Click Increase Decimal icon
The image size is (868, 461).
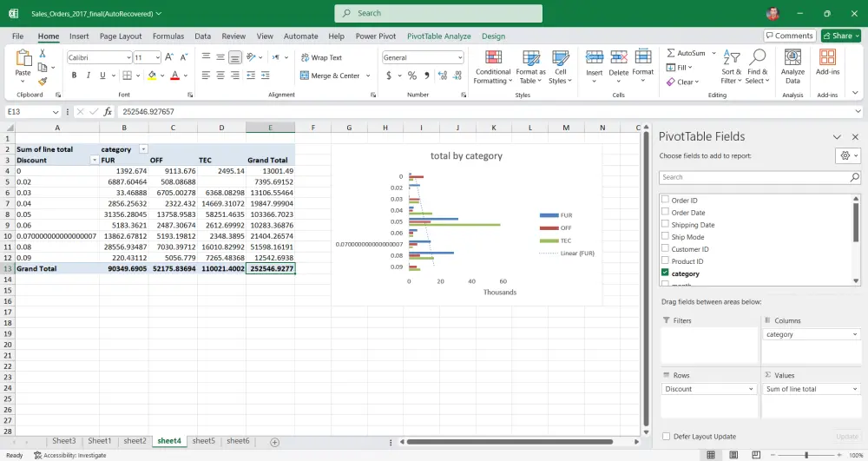coord(443,76)
